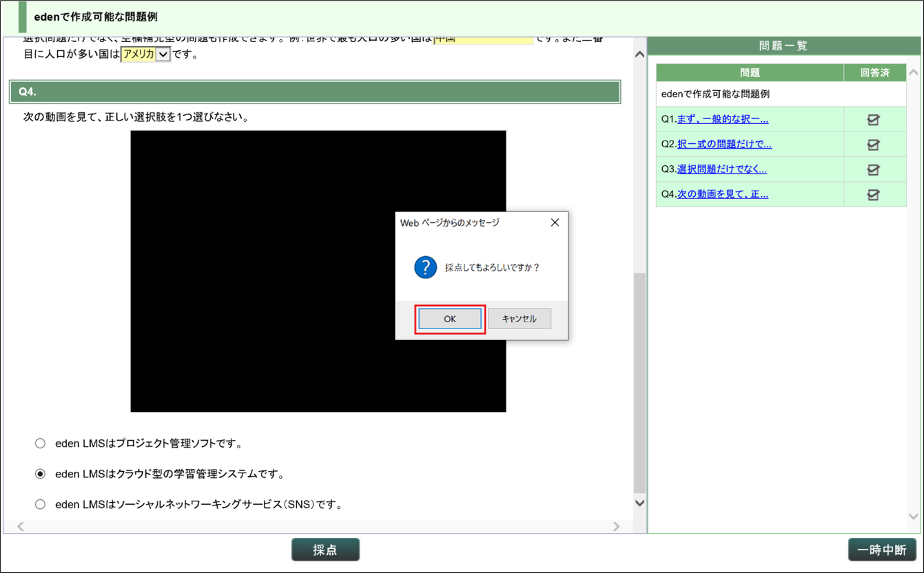
Task: Click the blue question mark dialog icon
Action: 426,267
